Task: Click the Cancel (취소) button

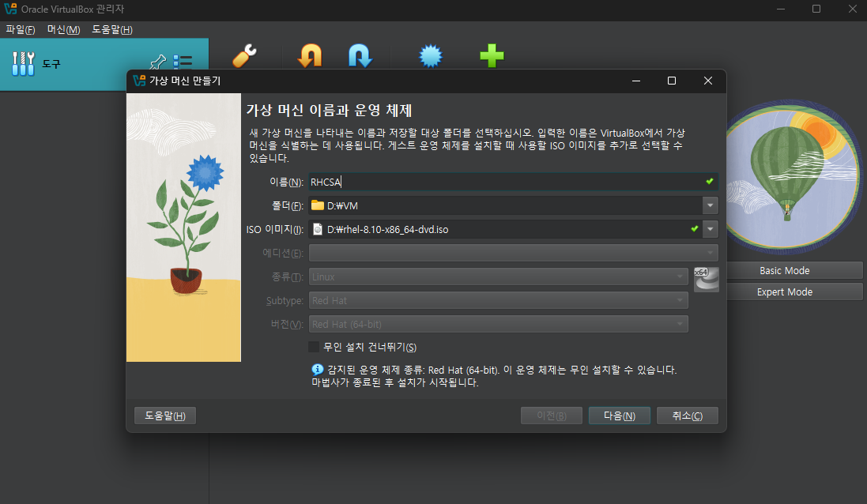Action: (688, 416)
